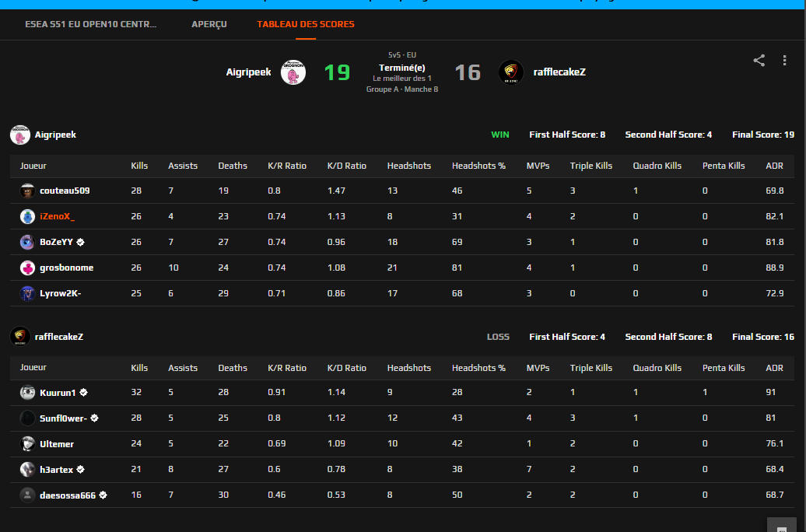This screenshot has width=806, height=532.
Task: Click verified badge next to Sunfl0wer-
Action: point(95,418)
